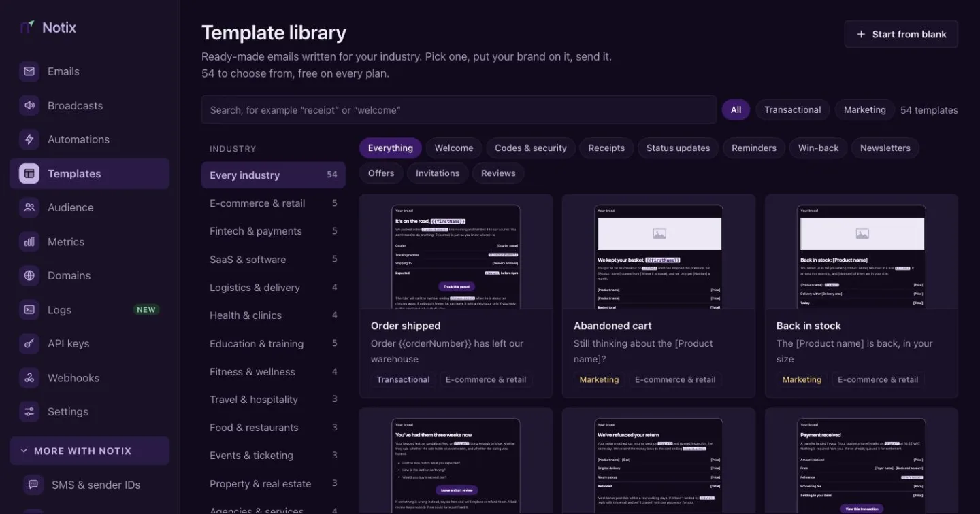Click E-commerce & retail tag on Back in stock

pos(878,379)
